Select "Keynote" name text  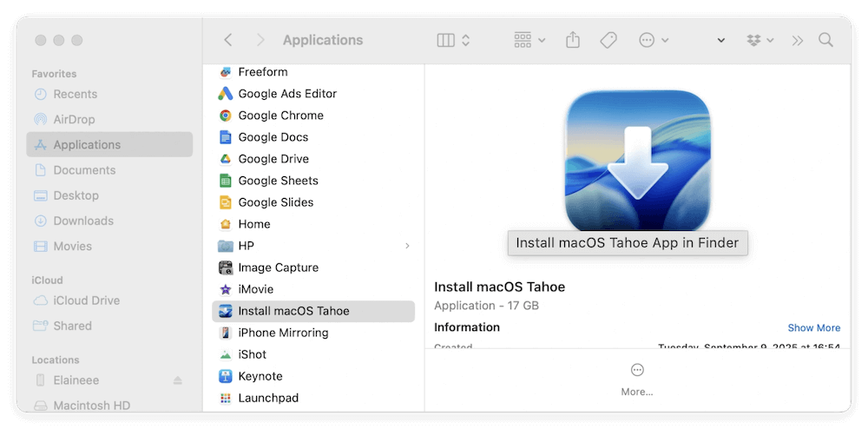[260, 376]
